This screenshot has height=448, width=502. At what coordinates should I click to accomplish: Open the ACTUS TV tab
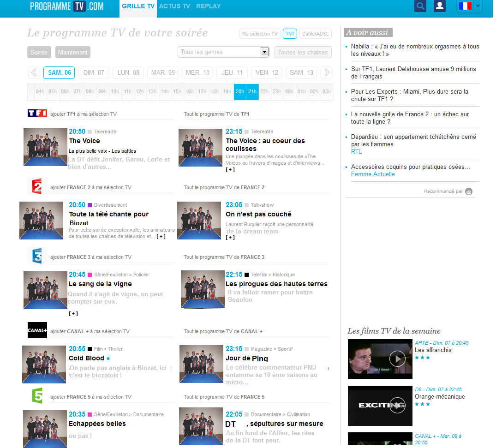click(174, 6)
